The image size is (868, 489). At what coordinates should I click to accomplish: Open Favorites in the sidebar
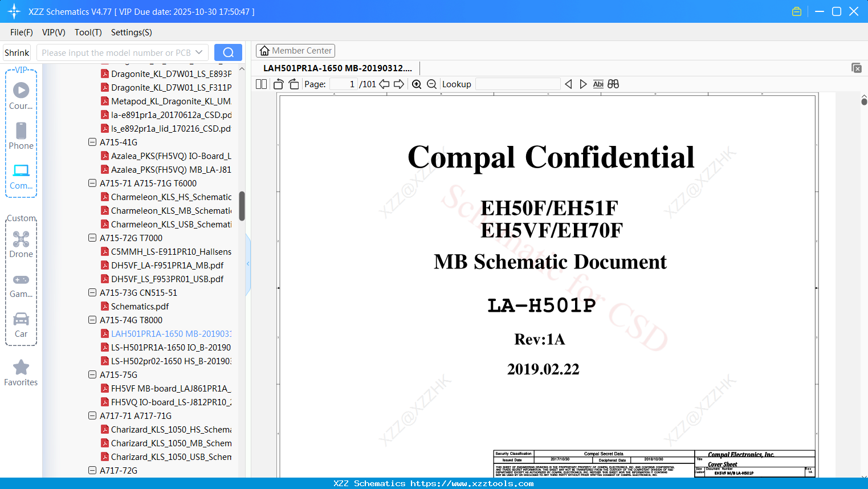[21, 373]
